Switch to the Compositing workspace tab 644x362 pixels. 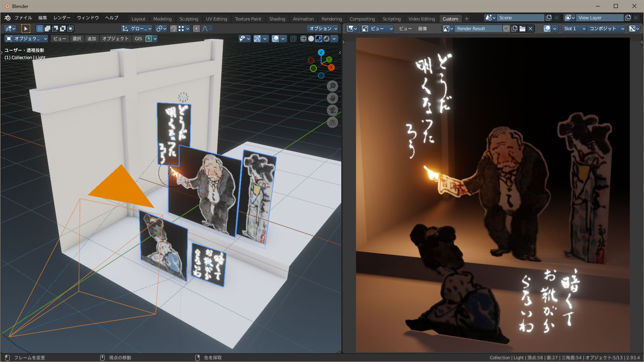362,19
